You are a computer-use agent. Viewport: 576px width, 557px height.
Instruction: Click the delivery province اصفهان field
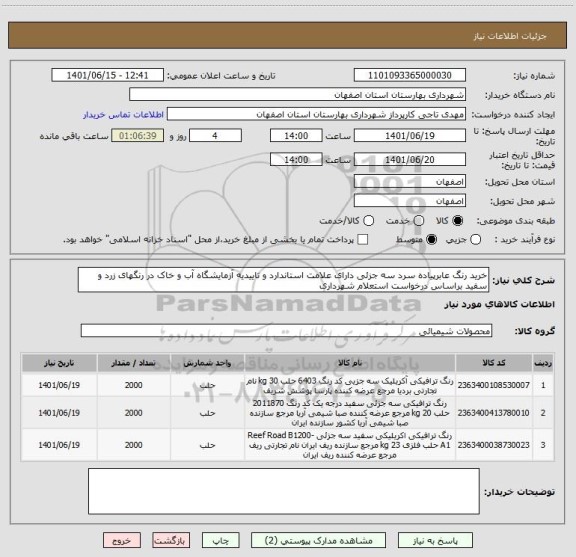click(x=410, y=182)
